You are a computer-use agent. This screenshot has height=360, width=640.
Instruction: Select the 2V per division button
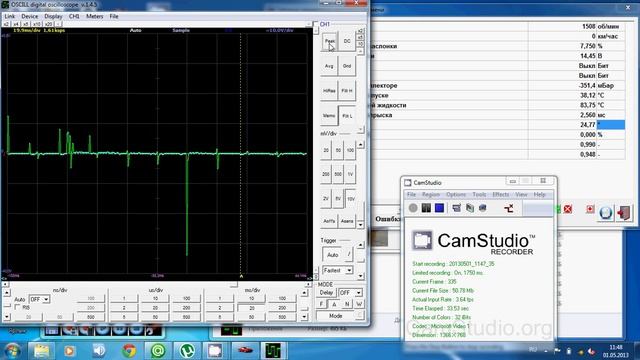326,199
